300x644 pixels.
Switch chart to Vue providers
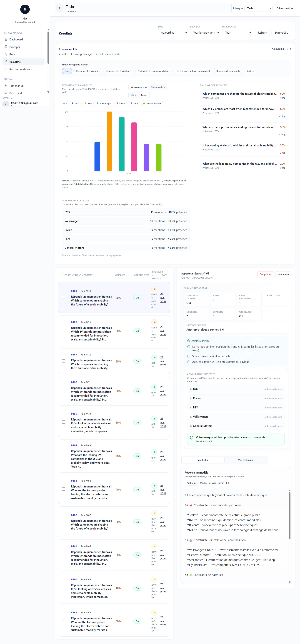coord(158,87)
